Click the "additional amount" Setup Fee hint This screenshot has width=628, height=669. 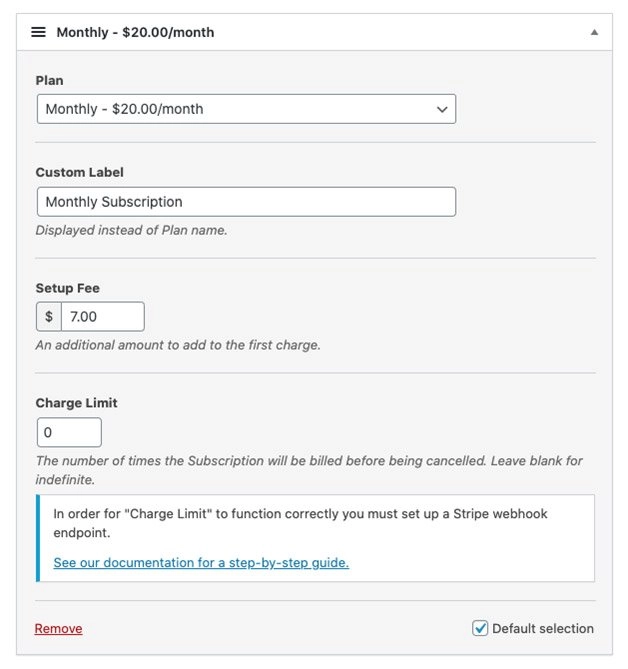tap(178, 345)
